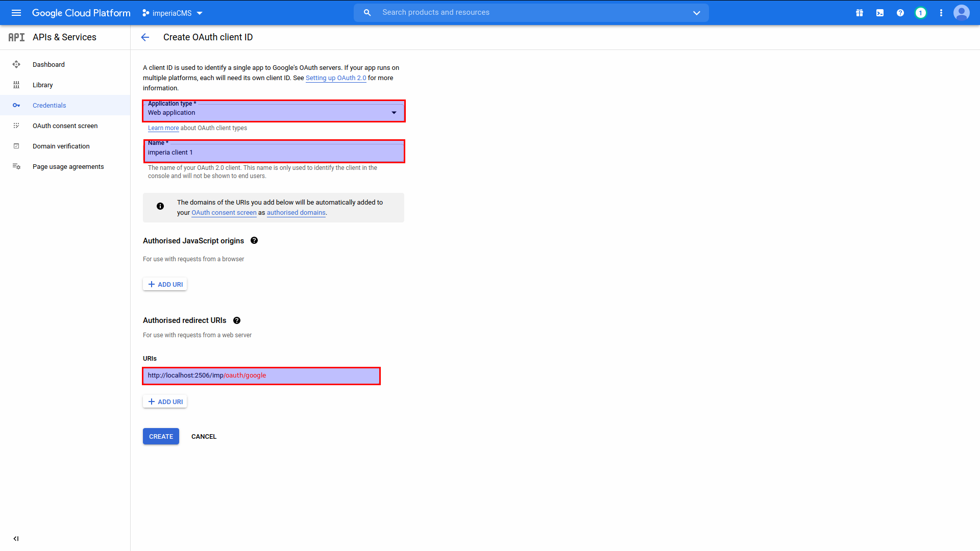The height and width of the screenshot is (551, 980).
Task: Open the Setting up OAuth 2.0 link
Action: (336, 78)
